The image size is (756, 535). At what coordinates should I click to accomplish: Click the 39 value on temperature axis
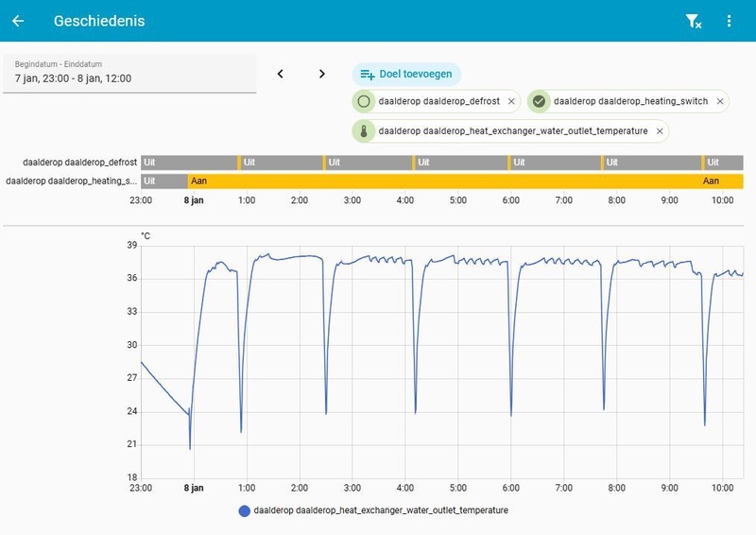tap(132, 245)
